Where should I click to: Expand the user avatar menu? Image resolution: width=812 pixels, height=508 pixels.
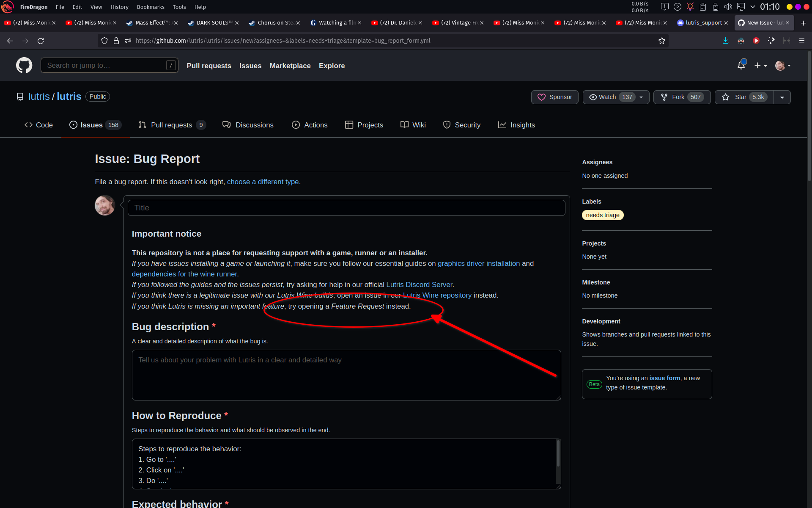point(783,66)
